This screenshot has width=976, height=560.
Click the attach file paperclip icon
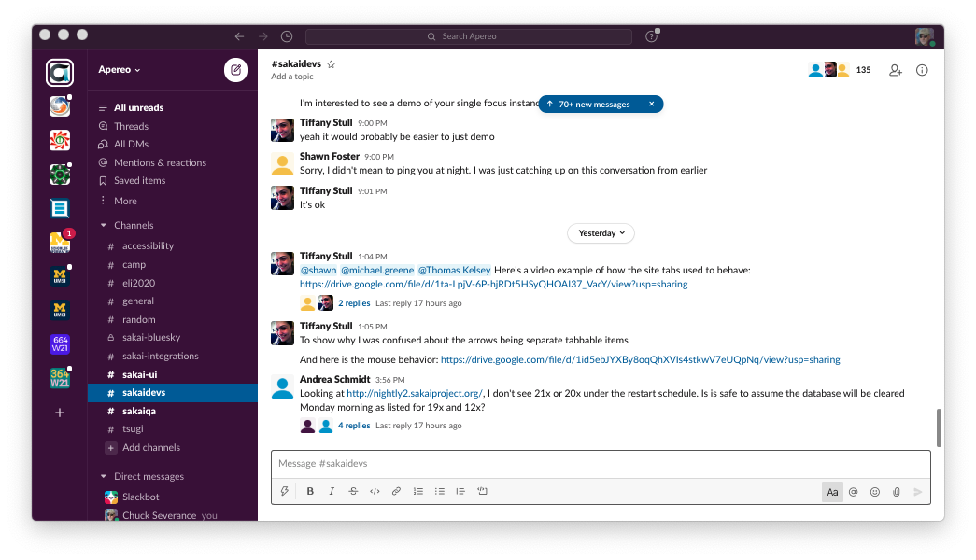tap(897, 491)
